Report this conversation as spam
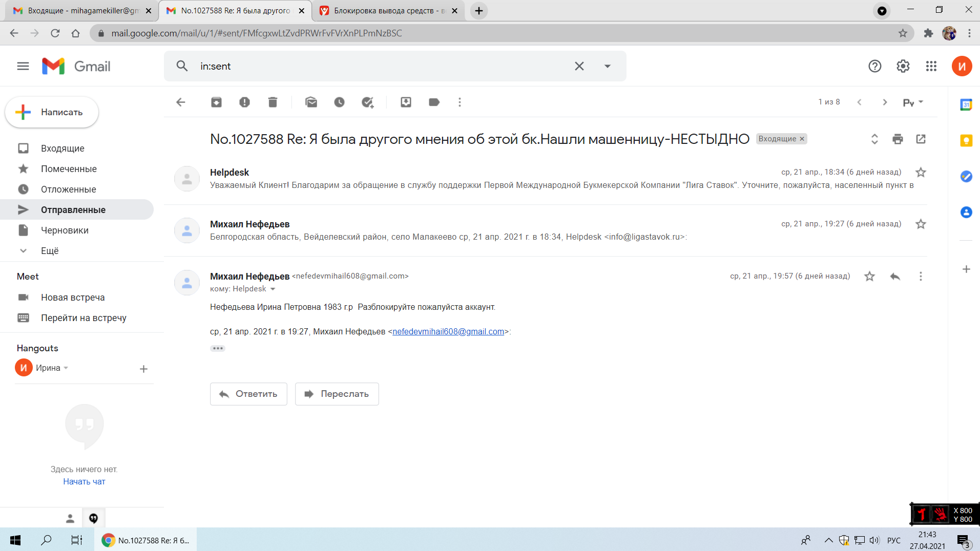 click(x=244, y=102)
